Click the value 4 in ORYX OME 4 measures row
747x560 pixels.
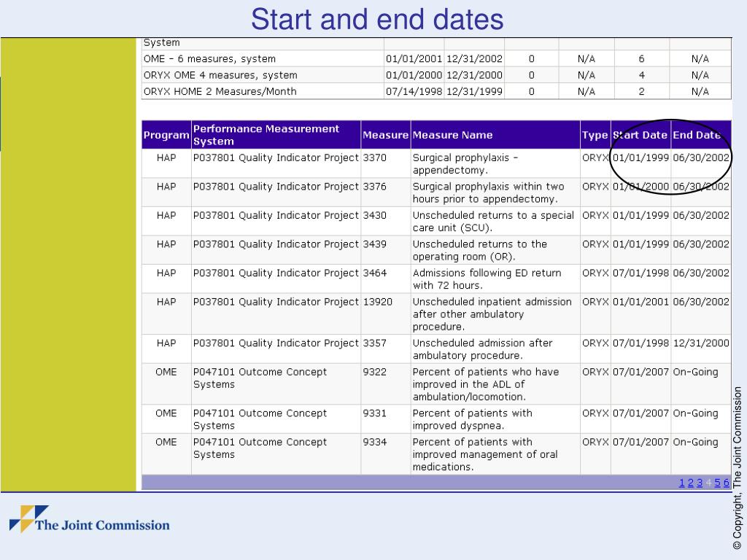(641, 75)
